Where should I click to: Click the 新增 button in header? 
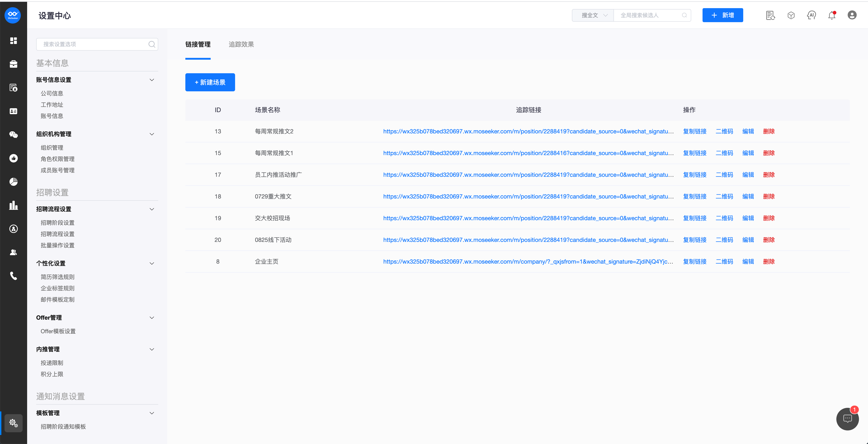pos(722,15)
